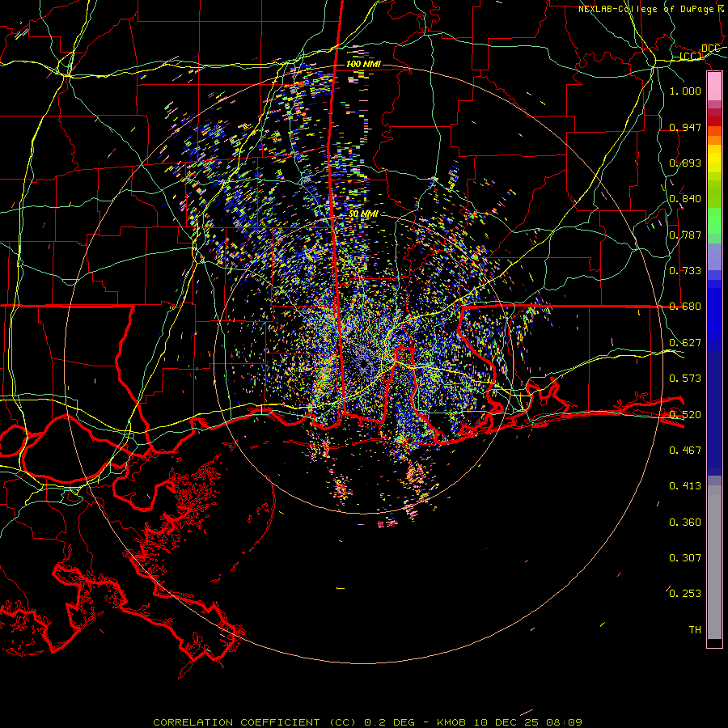Pick the red swatch on color bar
728x728 pixels.
pyautogui.click(x=714, y=121)
